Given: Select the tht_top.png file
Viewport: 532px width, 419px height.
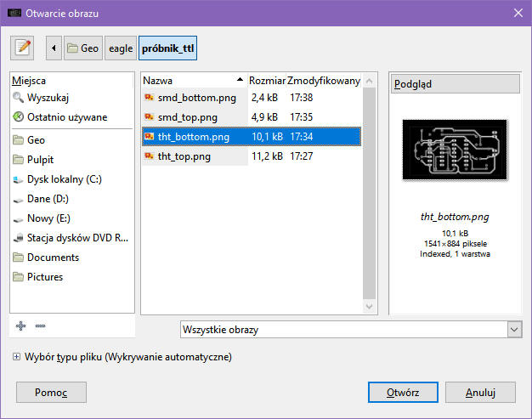Looking at the screenshot, I should [184, 156].
